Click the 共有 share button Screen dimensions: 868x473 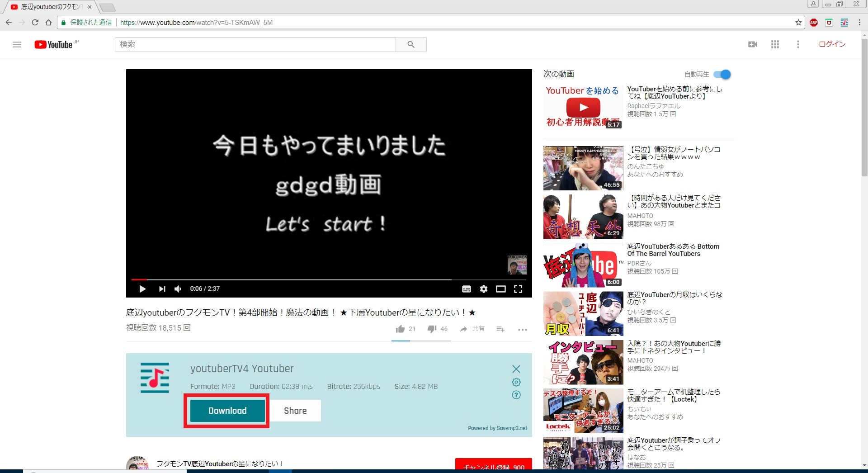pyautogui.click(x=472, y=329)
